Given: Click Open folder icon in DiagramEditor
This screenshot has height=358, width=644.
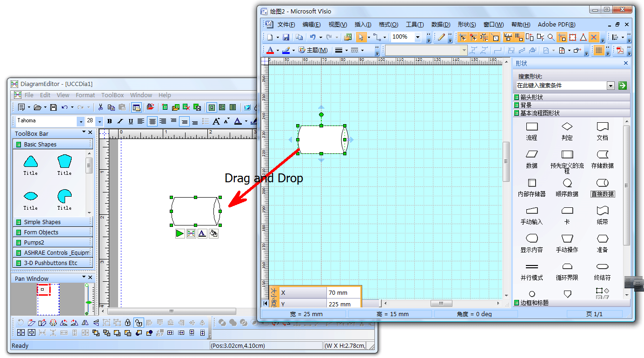Looking at the screenshot, I should (x=38, y=107).
